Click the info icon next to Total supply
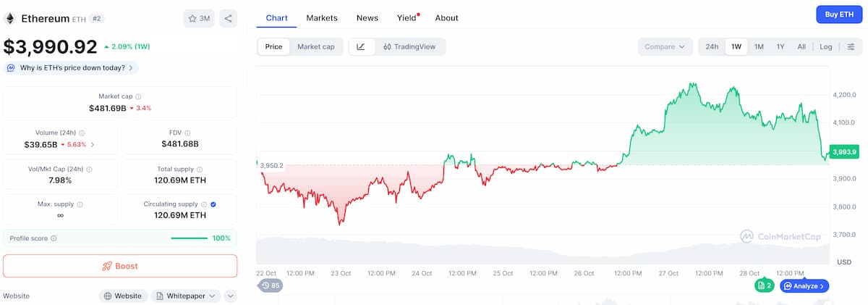 (x=200, y=170)
